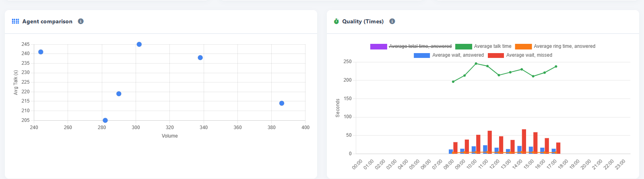The image size is (644, 179).
Task: Select the scatter point at avg talk 205
Action: pos(105,120)
